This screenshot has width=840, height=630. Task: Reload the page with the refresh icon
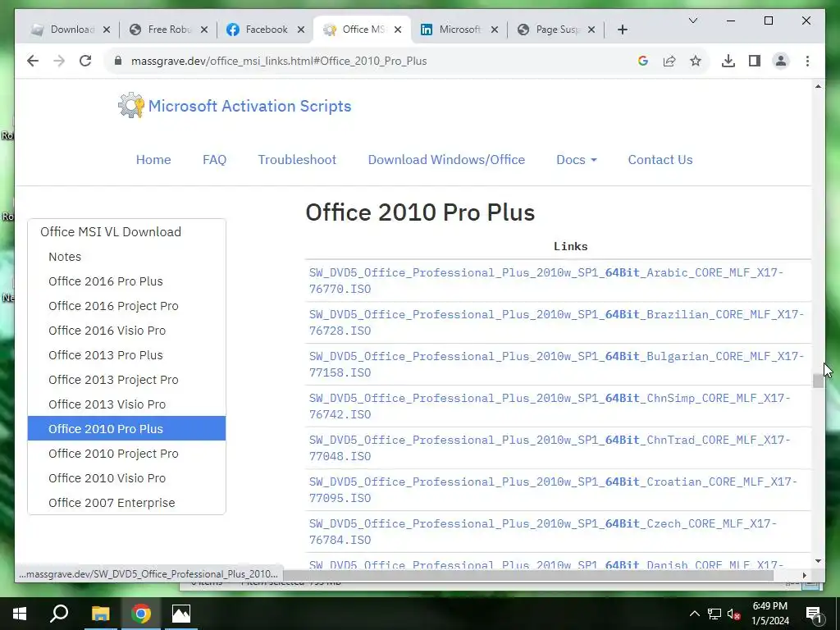tap(85, 61)
